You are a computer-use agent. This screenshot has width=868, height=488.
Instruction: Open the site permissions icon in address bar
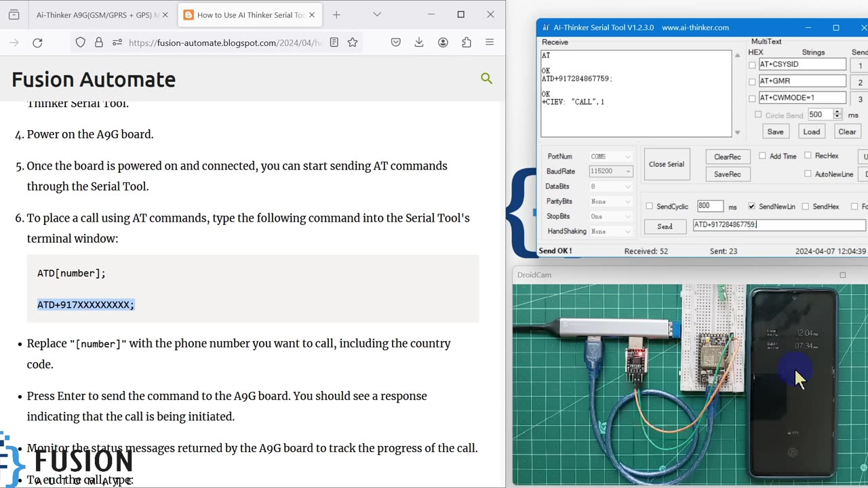coord(117,43)
